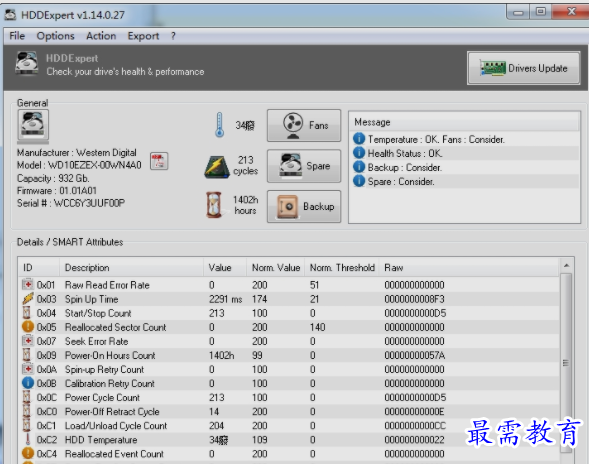589x464 pixels.
Task: Click icon of Power-Off Retract Cycle row
Action: pos(27,411)
